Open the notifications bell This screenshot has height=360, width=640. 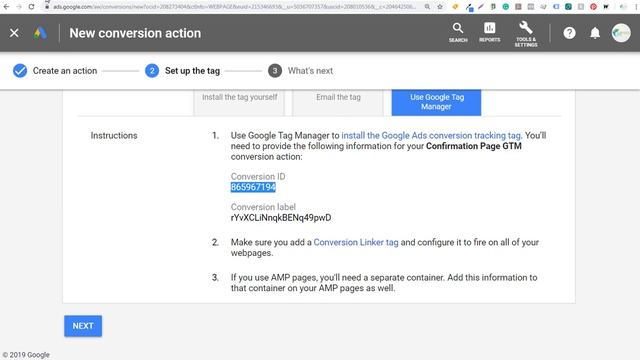click(x=595, y=33)
